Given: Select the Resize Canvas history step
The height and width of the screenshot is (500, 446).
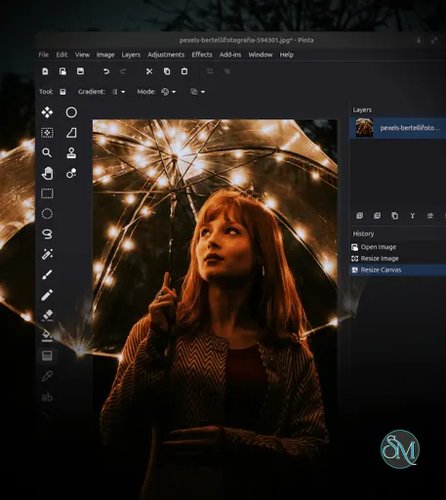Looking at the screenshot, I should [398, 270].
